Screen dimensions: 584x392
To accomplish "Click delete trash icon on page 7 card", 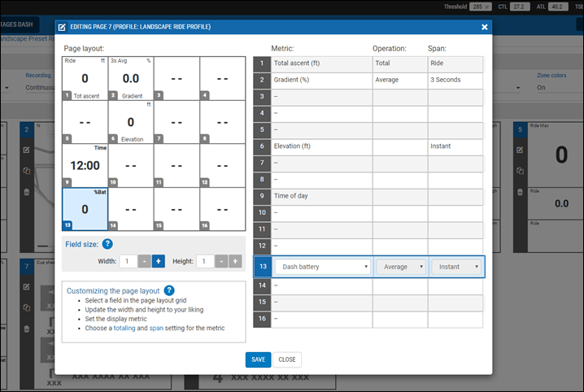I will point(27,329).
